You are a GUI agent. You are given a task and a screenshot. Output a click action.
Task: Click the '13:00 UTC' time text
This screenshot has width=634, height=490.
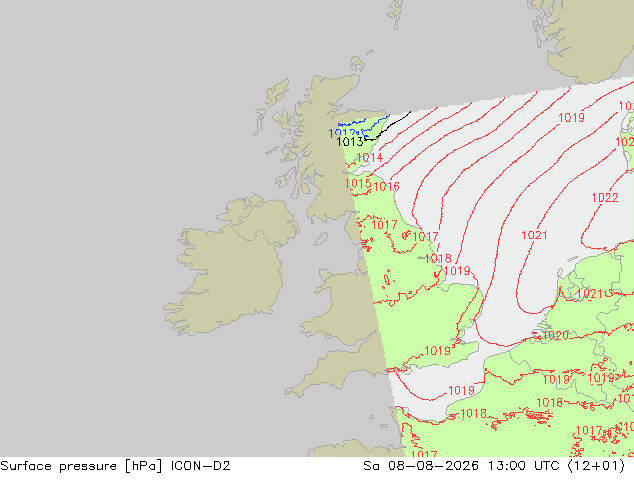(x=524, y=466)
